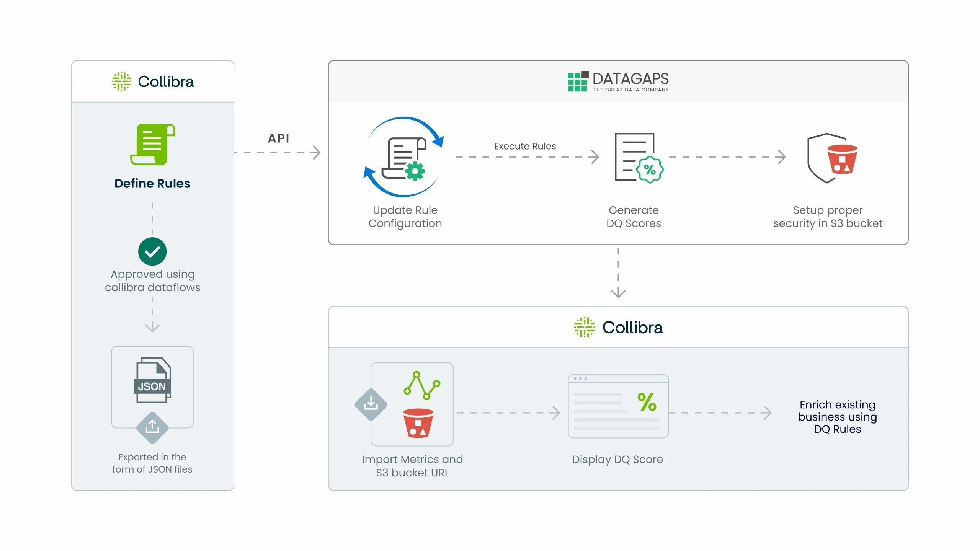The height and width of the screenshot is (551, 980).
Task: Click the gray download diamond icon
Action: [371, 404]
